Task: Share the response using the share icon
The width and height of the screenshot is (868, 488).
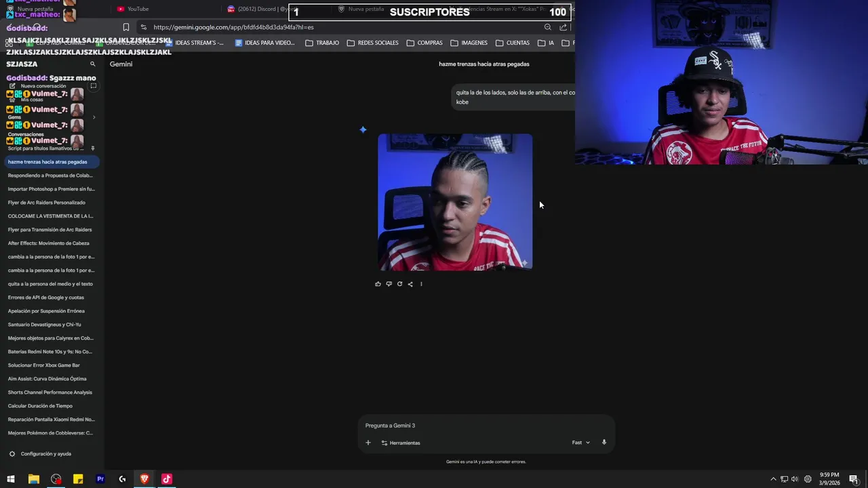Action: click(410, 284)
